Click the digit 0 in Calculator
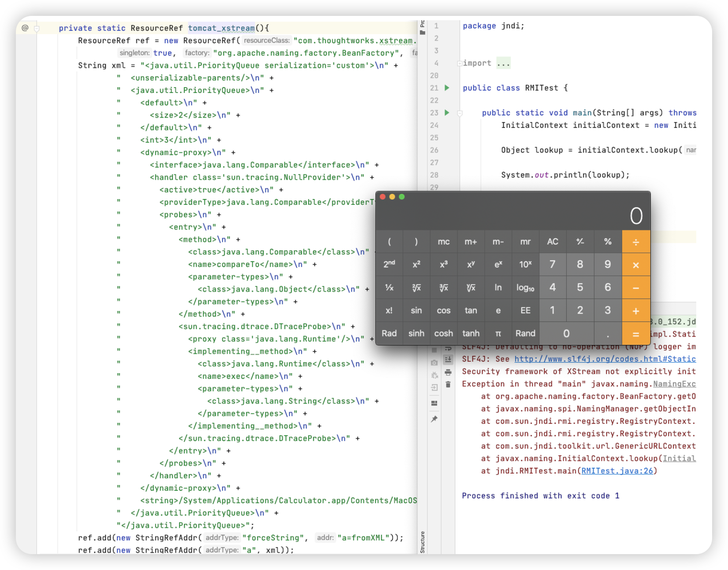Screen dimensions: 728x570 [x=567, y=333]
